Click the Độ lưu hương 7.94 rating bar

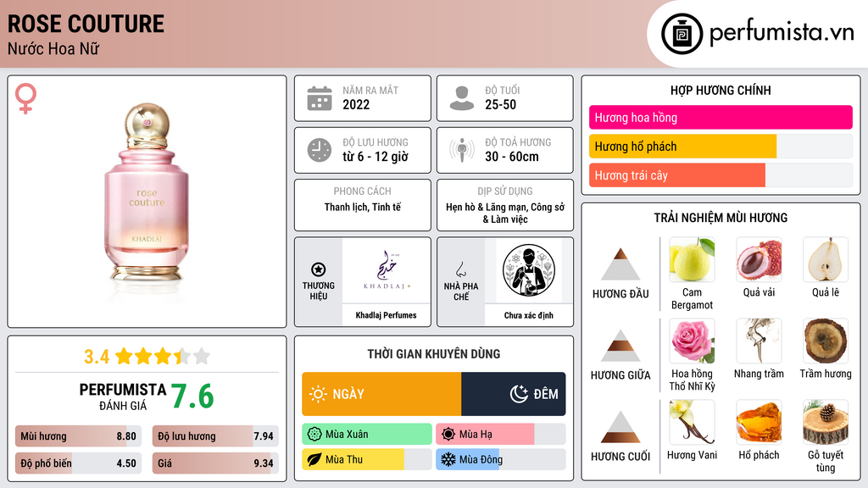pyautogui.click(x=215, y=436)
